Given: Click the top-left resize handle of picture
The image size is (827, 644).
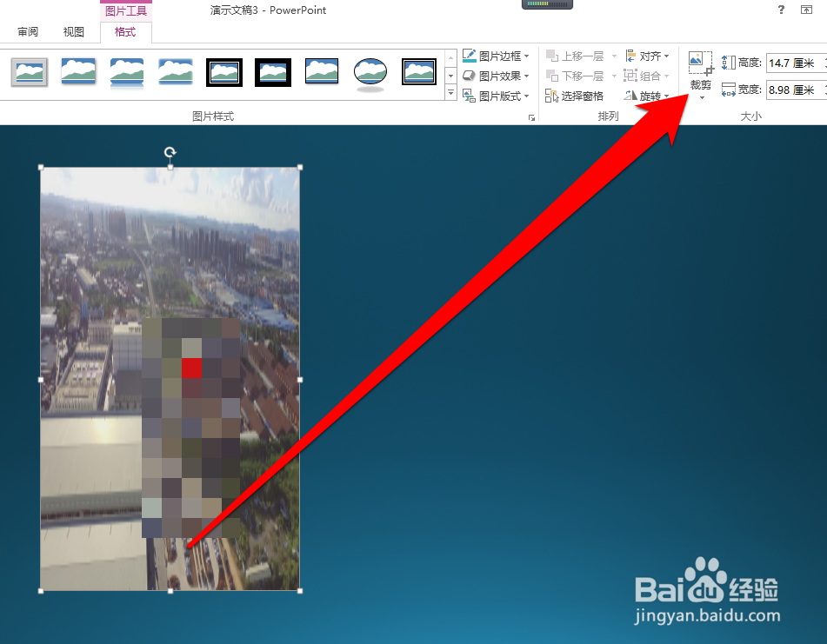Looking at the screenshot, I should pos(41,168).
